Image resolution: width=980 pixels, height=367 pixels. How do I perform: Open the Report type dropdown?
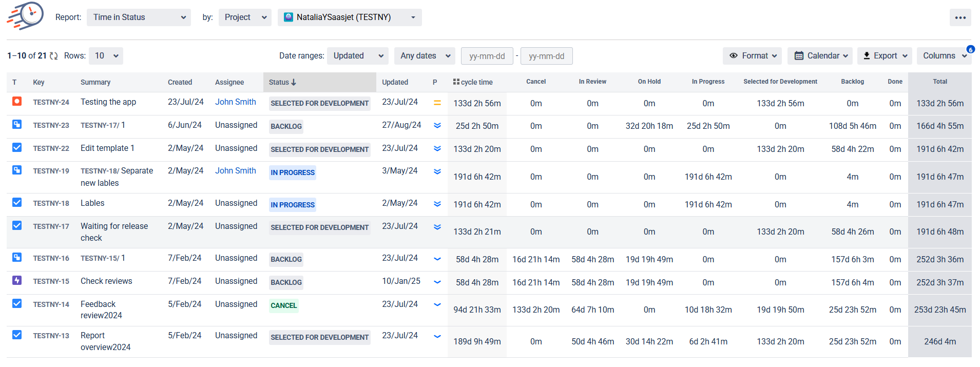(139, 17)
